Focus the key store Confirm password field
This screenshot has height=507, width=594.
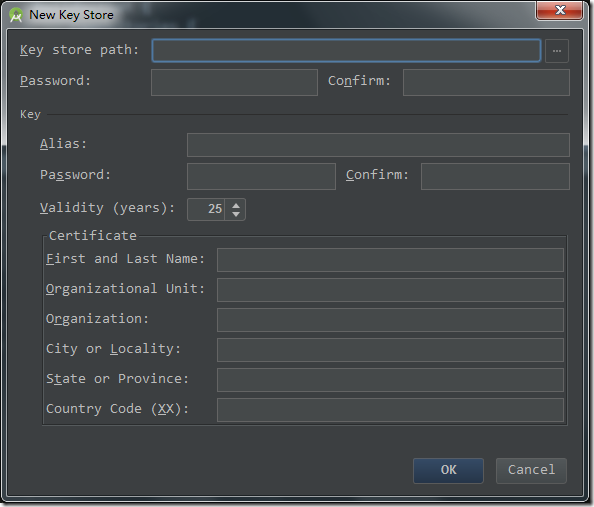point(486,82)
